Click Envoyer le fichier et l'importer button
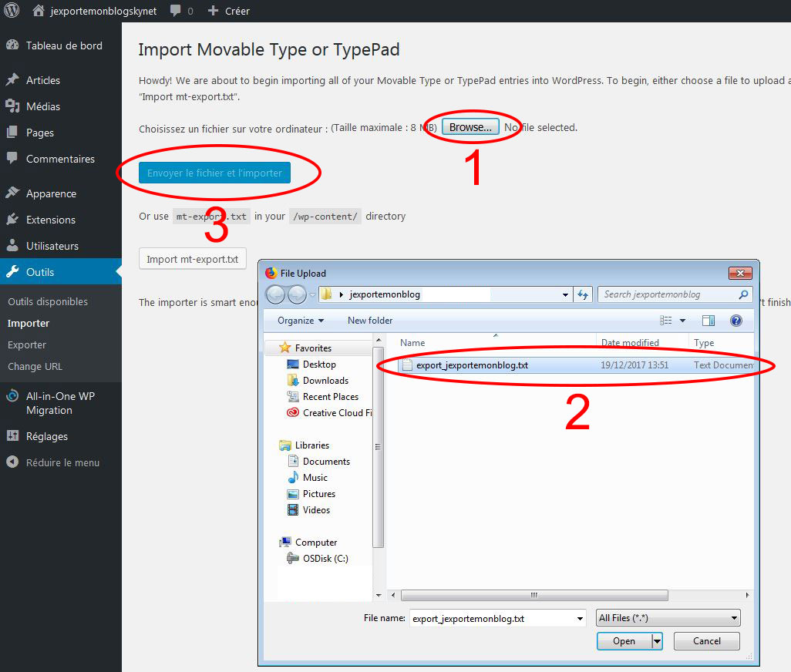Screen dimensions: 791x672 point(214,173)
